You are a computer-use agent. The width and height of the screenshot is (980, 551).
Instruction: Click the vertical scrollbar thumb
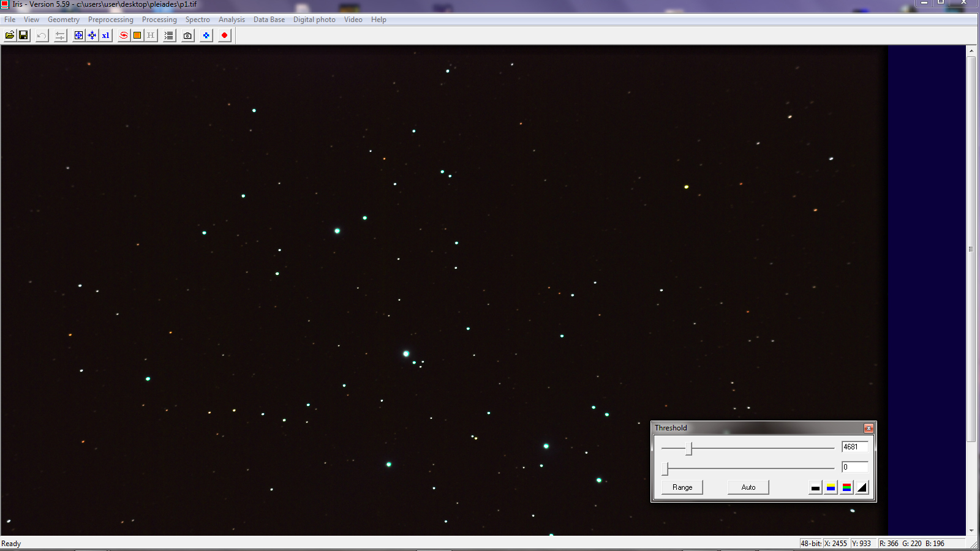pyautogui.click(x=971, y=249)
